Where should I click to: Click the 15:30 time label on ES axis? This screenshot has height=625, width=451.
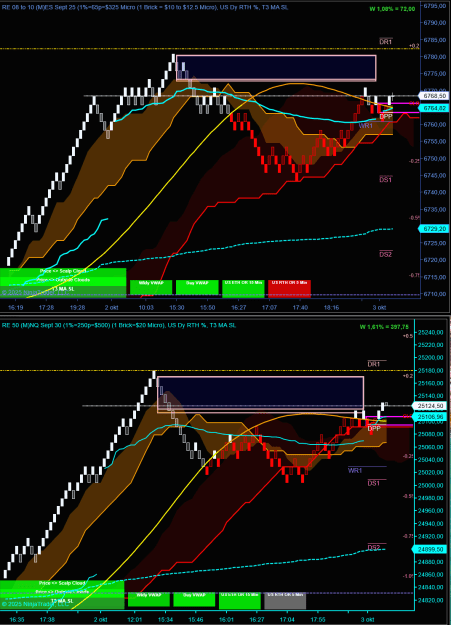tap(177, 308)
